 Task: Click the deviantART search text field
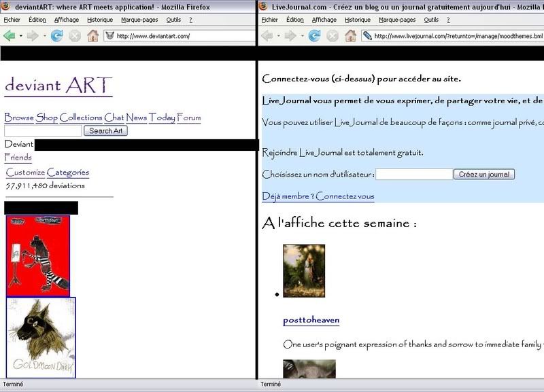coord(43,130)
